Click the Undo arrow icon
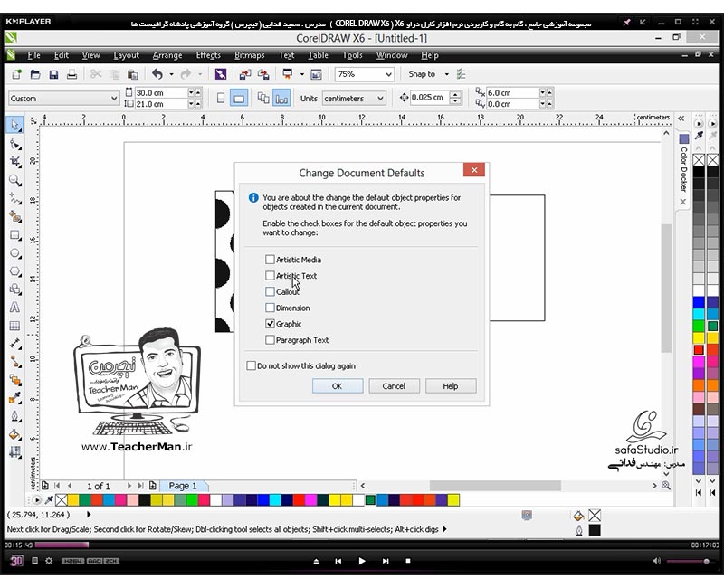Screen dimensions: 724x588 click(157, 74)
